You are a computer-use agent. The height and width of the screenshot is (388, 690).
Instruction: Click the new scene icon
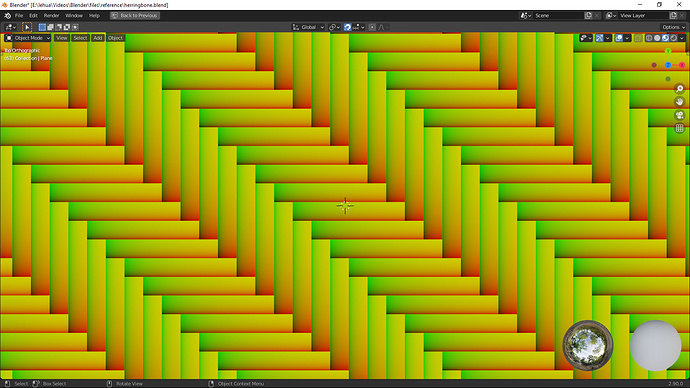(588, 15)
